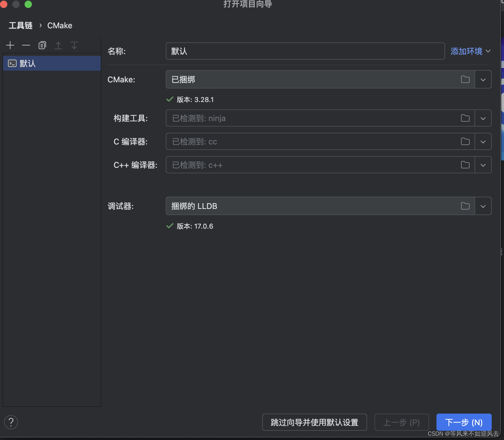Click 下一步 (N) button
This screenshot has height=440, width=504.
click(x=464, y=422)
